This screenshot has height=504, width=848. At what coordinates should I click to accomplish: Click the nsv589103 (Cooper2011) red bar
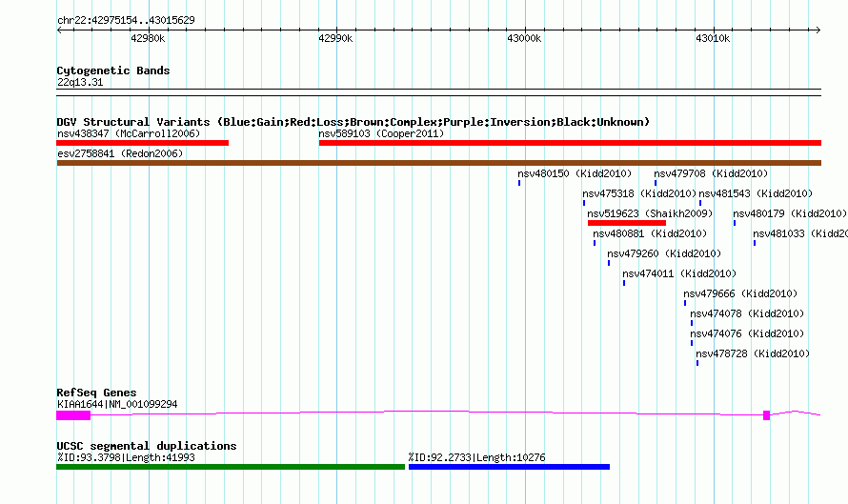(x=570, y=143)
